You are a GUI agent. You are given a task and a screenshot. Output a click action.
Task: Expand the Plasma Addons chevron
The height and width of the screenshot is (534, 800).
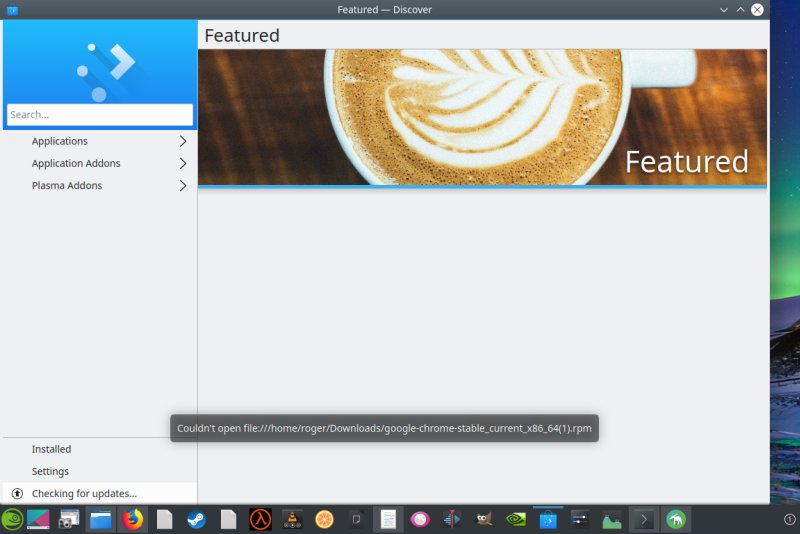pos(183,185)
